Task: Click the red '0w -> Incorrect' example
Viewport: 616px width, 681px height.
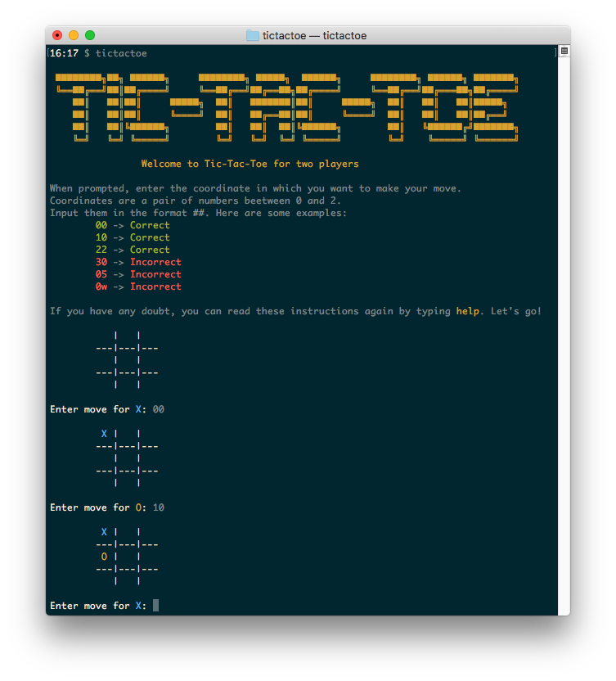Action: click(138, 286)
